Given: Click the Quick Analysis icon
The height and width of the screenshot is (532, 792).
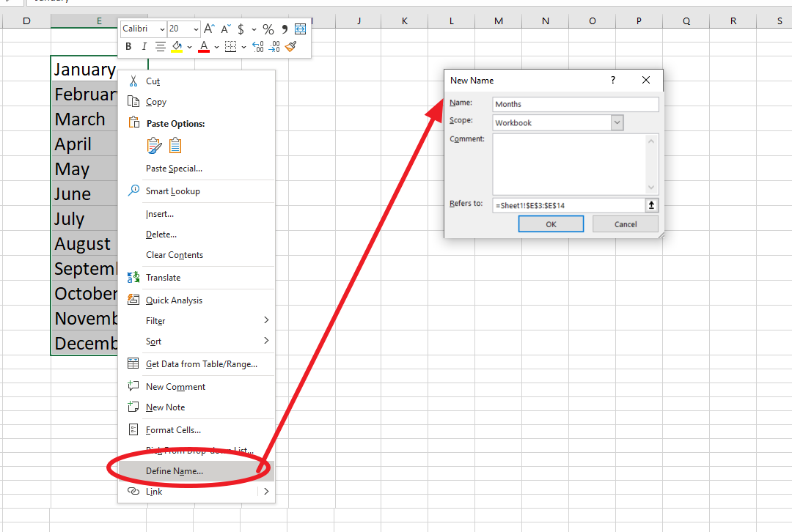Looking at the screenshot, I should coord(133,299).
